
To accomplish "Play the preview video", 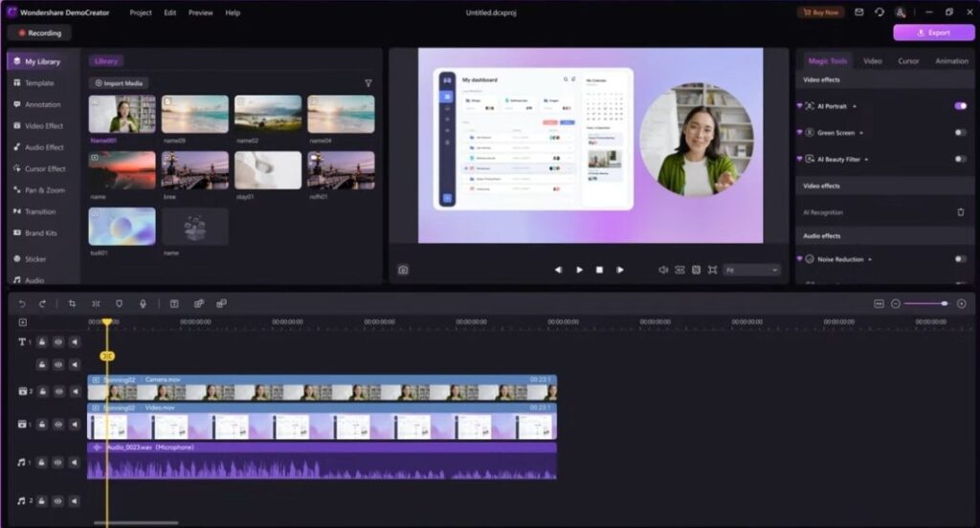I will (579, 270).
